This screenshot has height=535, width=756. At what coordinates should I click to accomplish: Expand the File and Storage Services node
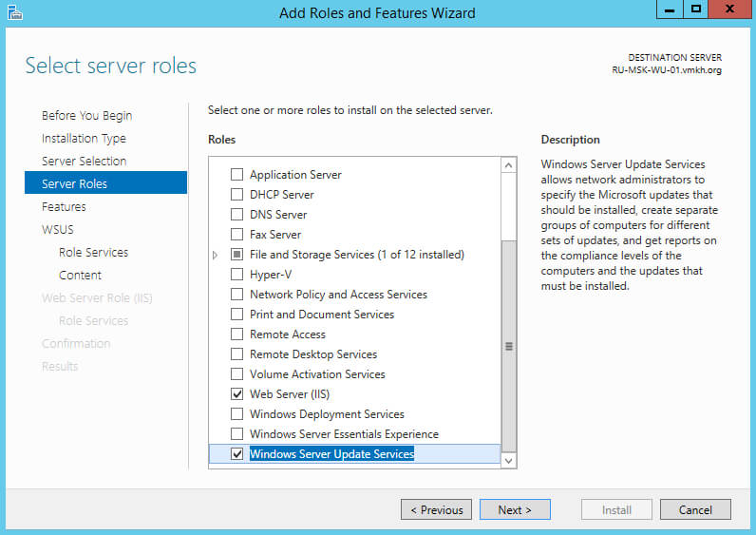(215, 255)
